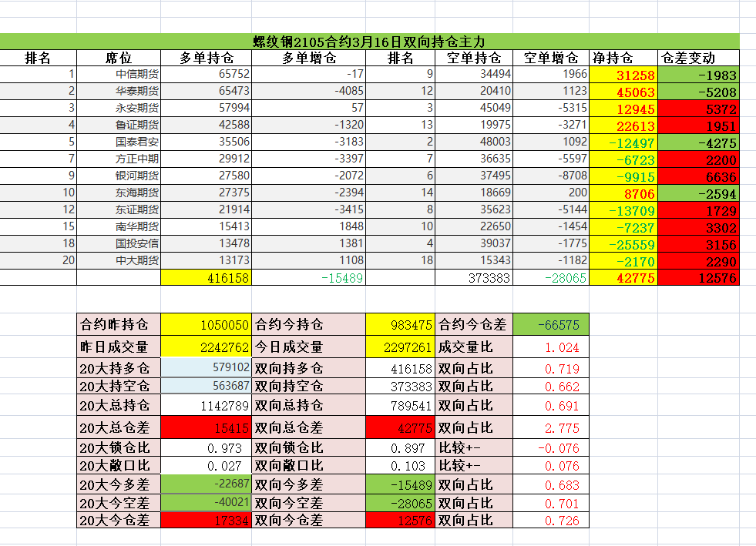Click the green cell with -5208
The height and width of the screenshot is (546, 756).
(x=698, y=92)
